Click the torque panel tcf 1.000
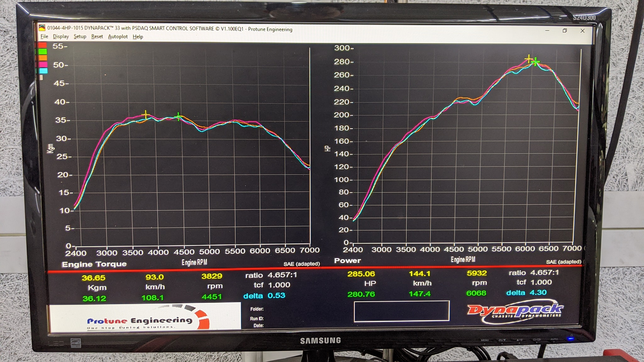This screenshot has height=362, width=644. [279, 285]
